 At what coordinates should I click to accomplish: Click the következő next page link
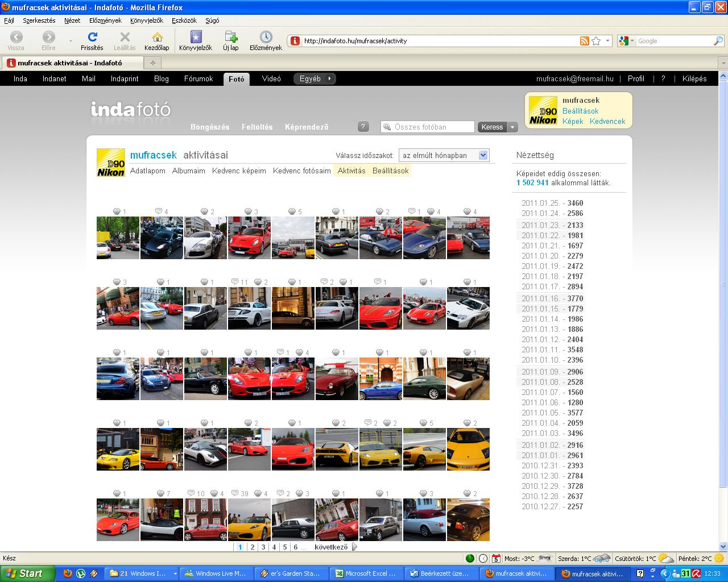pyautogui.click(x=331, y=547)
